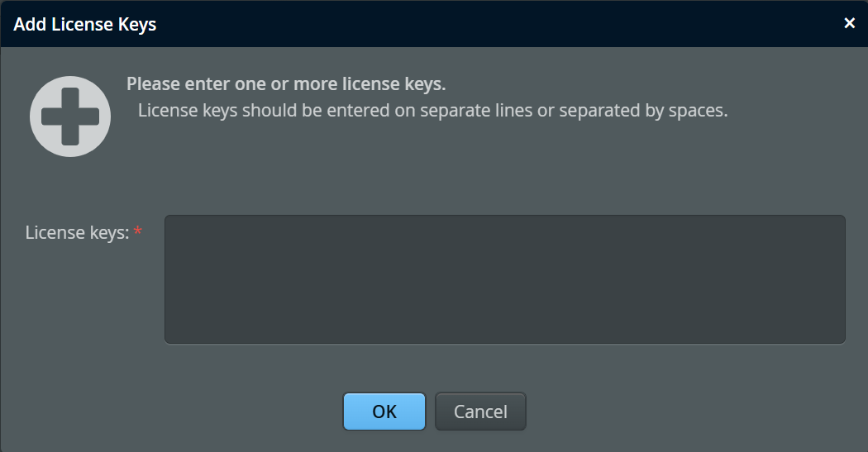Screen dimensions: 868x452
Task: Click the hint about separate lines or spaces
Action: click(432, 111)
